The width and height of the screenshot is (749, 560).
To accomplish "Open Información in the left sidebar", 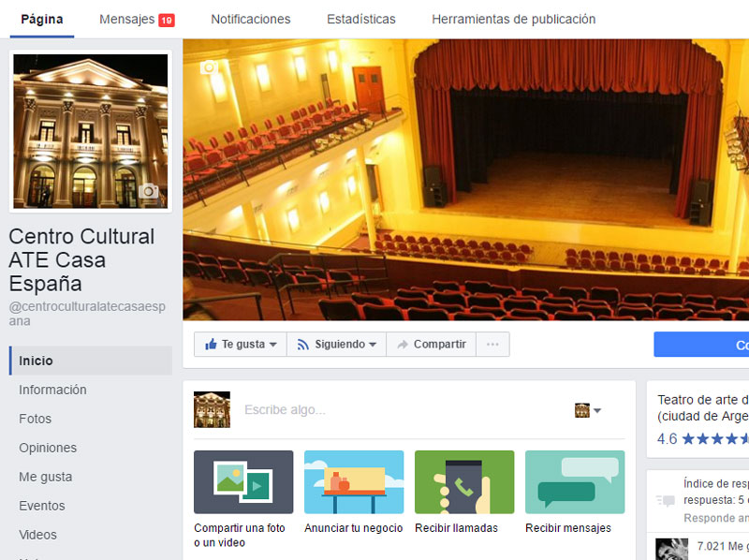I will click(52, 390).
